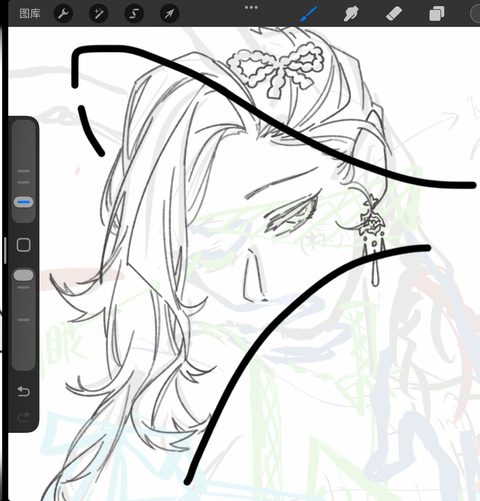Viewport: 480px width, 501px height.
Task: Tap the brush size slider handle
Action: pyautogui.click(x=23, y=202)
